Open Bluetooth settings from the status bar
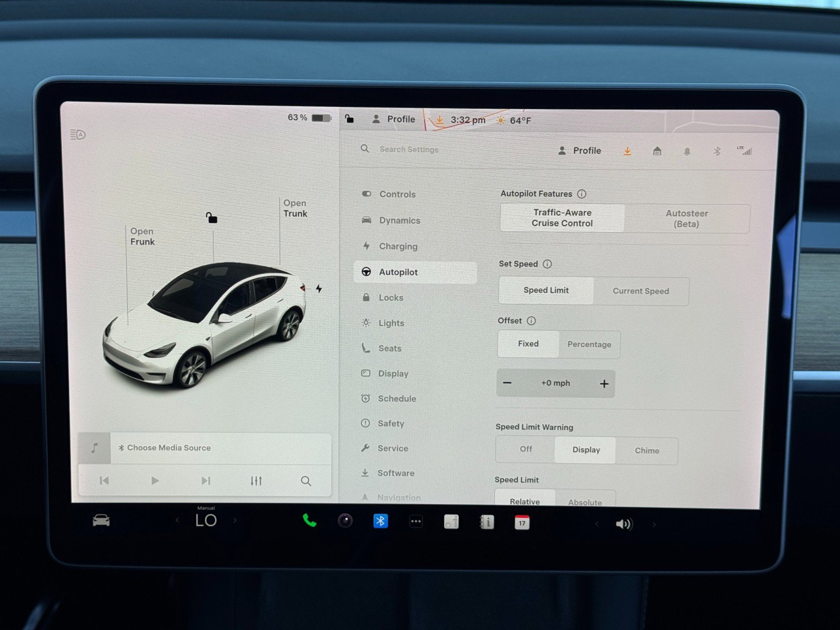This screenshot has width=840, height=630. (717, 151)
